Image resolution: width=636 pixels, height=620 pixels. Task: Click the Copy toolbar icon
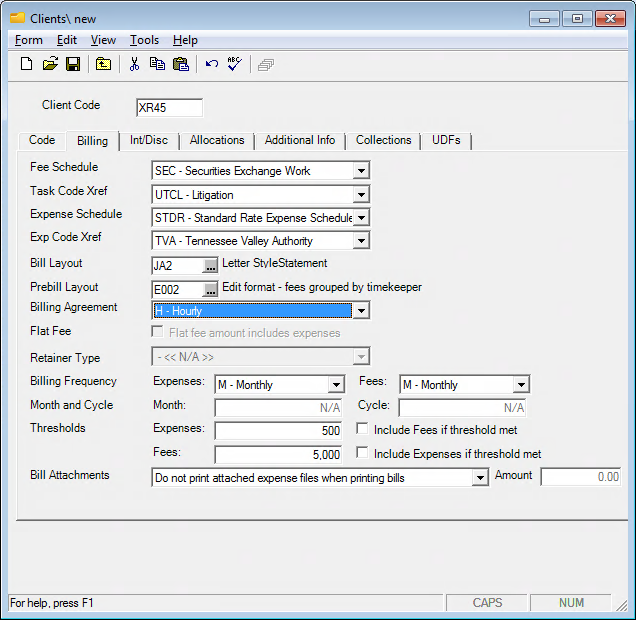tap(157, 64)
